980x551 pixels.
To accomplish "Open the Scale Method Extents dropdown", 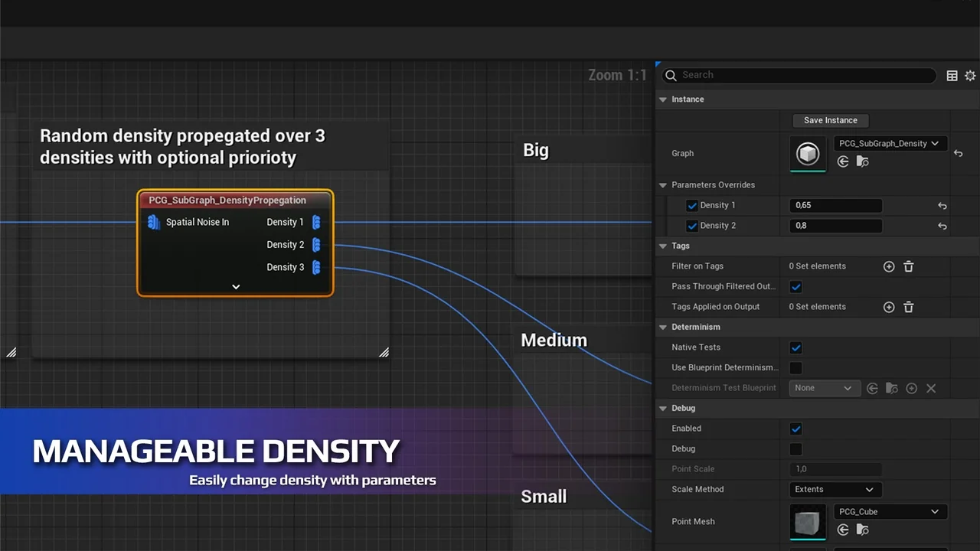I will pos(835,490).
